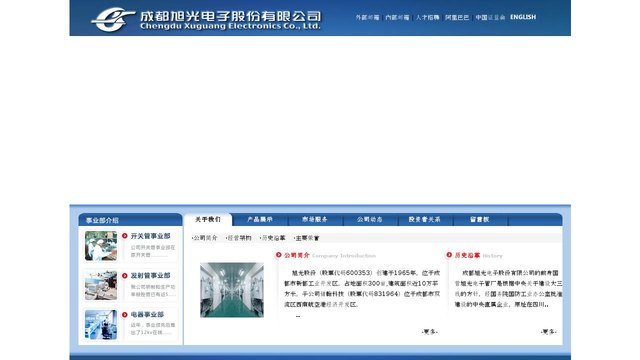640x360 pixels.
Task: Click the red arrow icon next to History heading
Action: [449, 255]
